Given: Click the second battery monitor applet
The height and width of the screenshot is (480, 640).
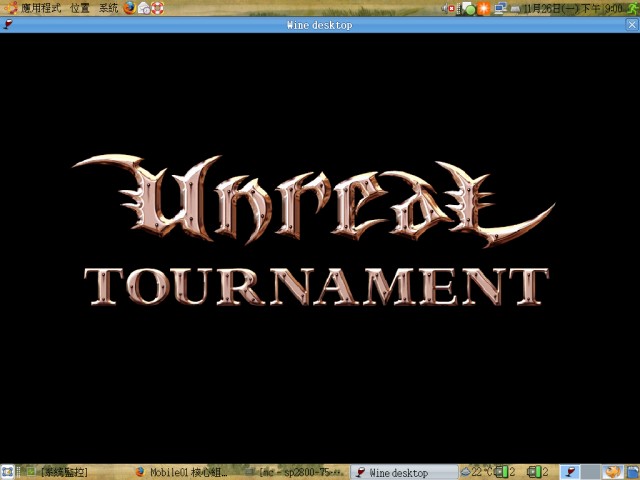Looking at the screenshot, I should coord(537,472).
